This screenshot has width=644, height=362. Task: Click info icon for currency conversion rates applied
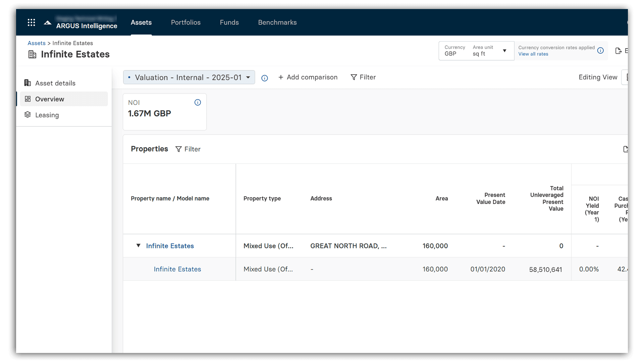(600, 51)
